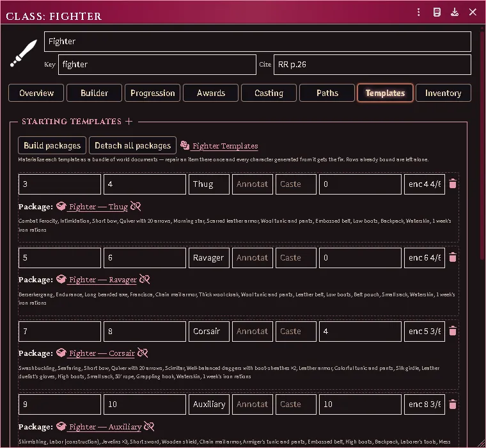Delete the Thug template row
The height and width of the screenshot is (448, 486).
click(x=453, y=184)
